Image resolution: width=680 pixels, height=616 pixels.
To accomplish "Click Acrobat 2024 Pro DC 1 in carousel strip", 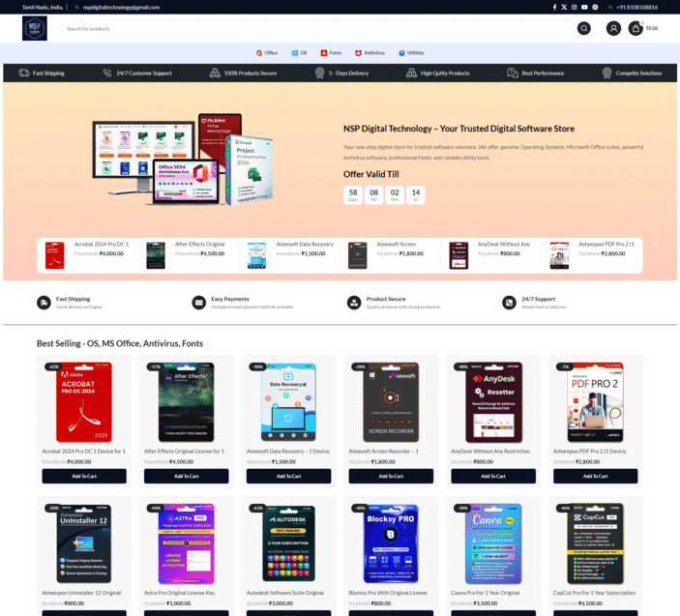I will (x=102, y=244).
